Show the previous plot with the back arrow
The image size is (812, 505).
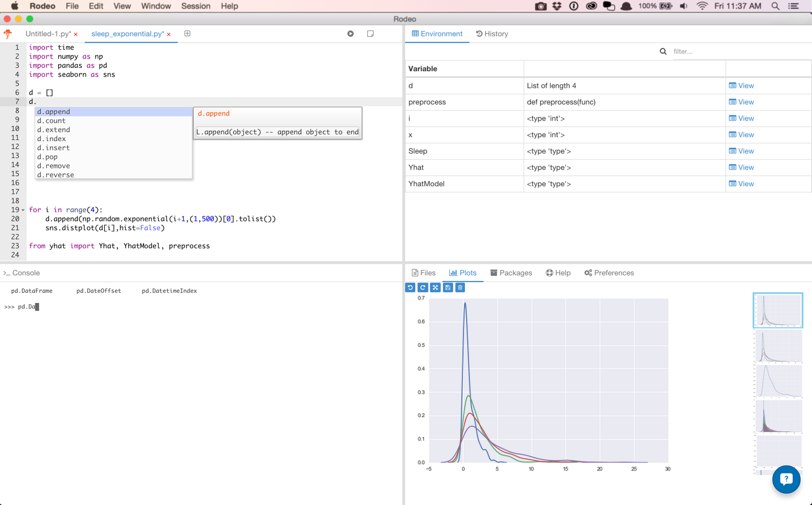click(x=410, y=287)
